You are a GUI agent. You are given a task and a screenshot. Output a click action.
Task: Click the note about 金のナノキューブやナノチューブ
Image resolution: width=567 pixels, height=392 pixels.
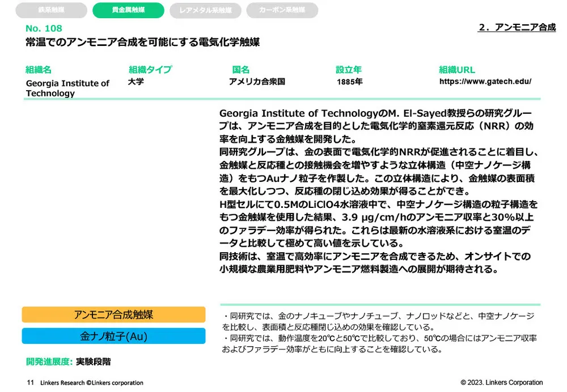pos(378,322)
